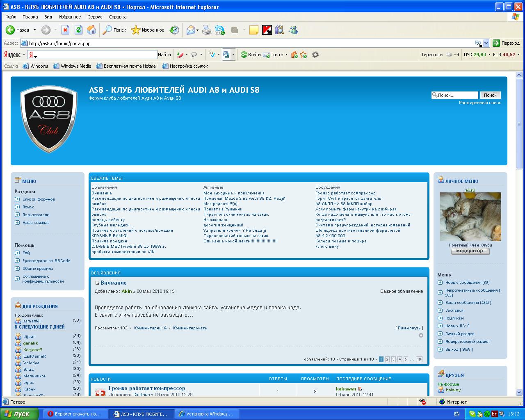Open the History (Журнал) toolbar icon
The height and width of the screenshot is (420, 525).
point(174,30)
